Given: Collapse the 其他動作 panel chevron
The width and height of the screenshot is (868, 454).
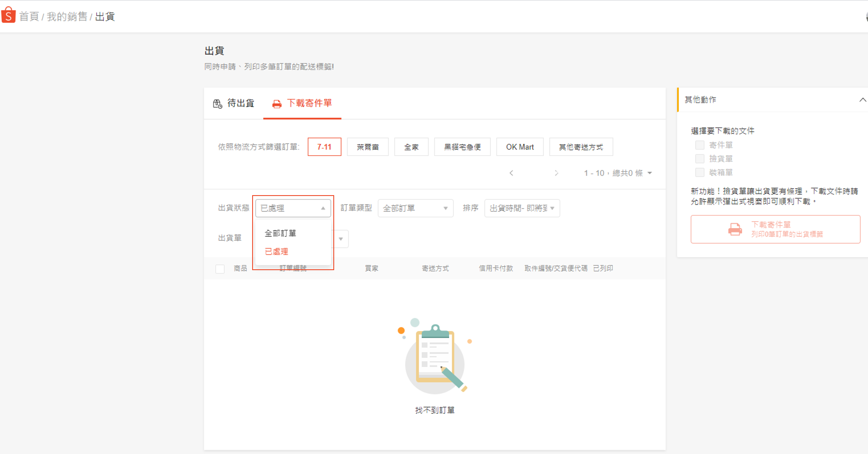Looking at the screenshot, I should coord(862,100).
